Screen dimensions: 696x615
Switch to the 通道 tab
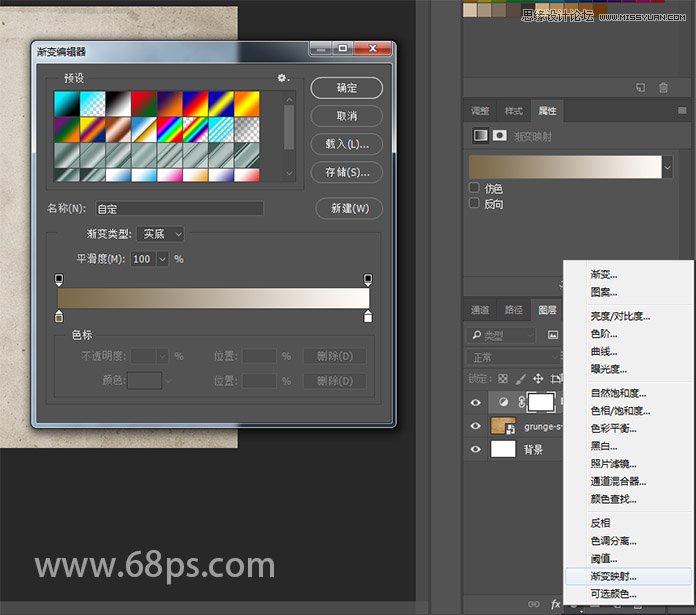click(480, 310)
